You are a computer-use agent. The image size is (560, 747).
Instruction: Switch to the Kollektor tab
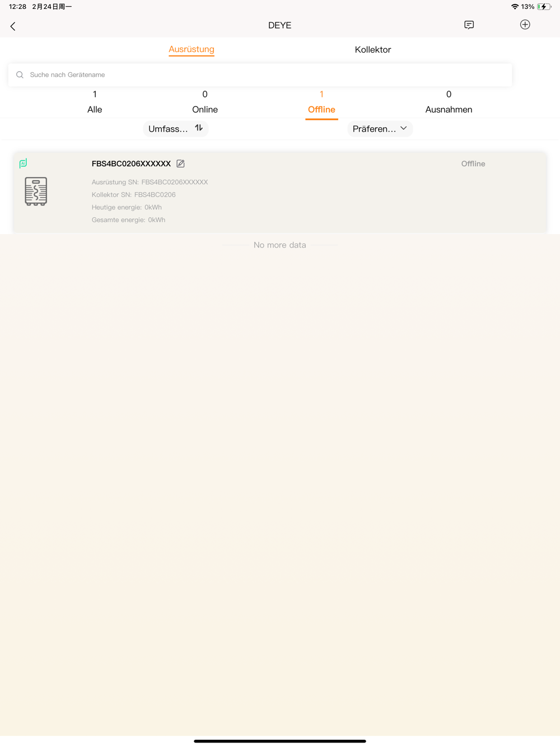[373, 50]
